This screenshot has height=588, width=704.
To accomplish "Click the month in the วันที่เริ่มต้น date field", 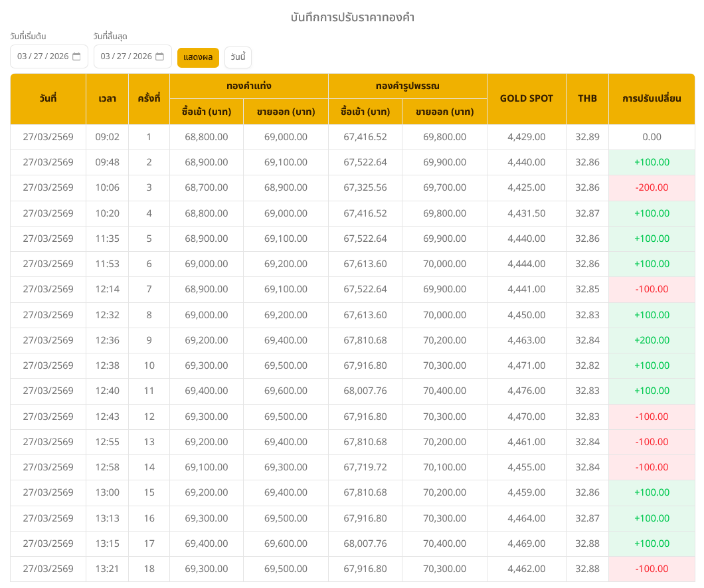I will 22,56.
